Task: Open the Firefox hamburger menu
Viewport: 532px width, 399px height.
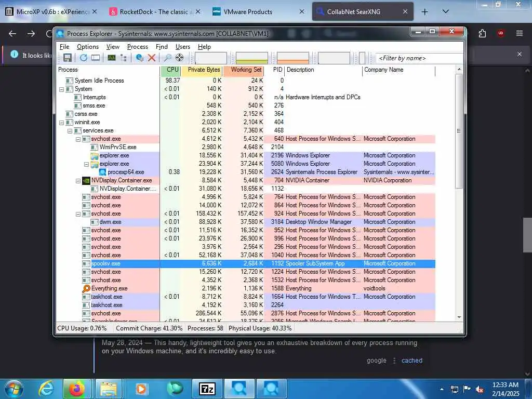Action: click(519, 33)
